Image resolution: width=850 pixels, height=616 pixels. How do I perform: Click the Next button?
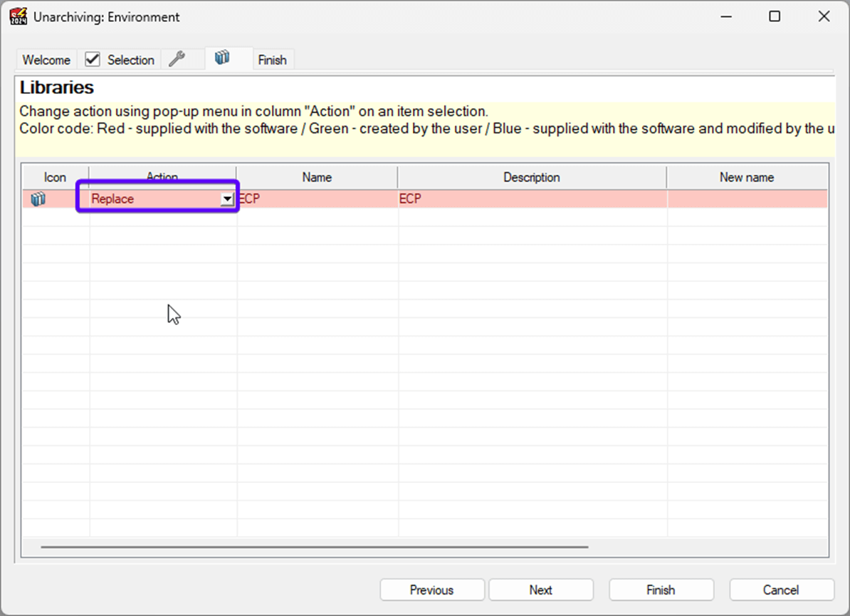click(x=541, y=590)
